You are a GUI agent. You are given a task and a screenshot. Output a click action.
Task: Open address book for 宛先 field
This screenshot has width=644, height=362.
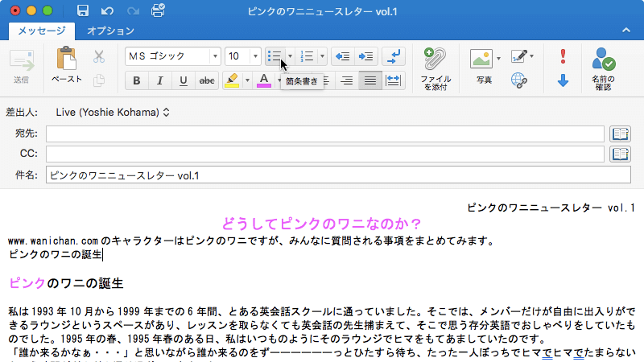click(x=620, y=134)
